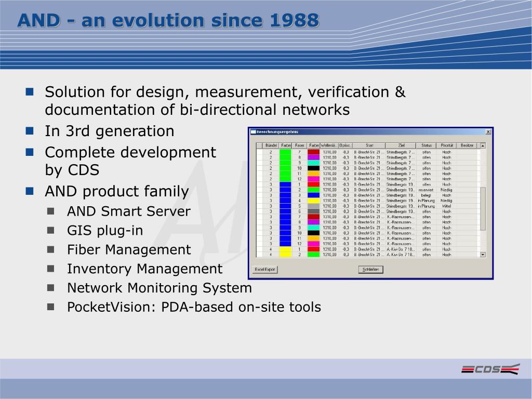Select yellow bundle swatch in Bündel 4 Faser 1 row
Image resolution: width=532 pixels, height=399 pixels.
[x=285, y=249]
